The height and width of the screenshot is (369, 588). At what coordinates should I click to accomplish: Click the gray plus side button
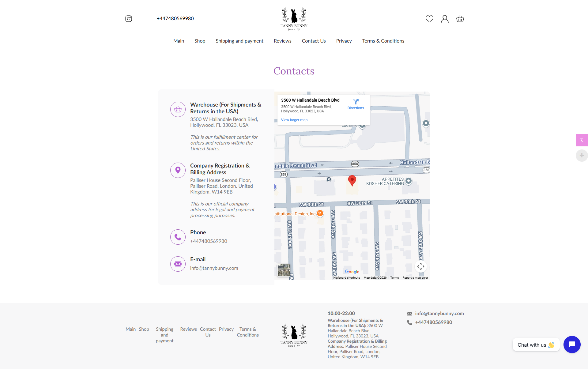click(x=582, y=155)
